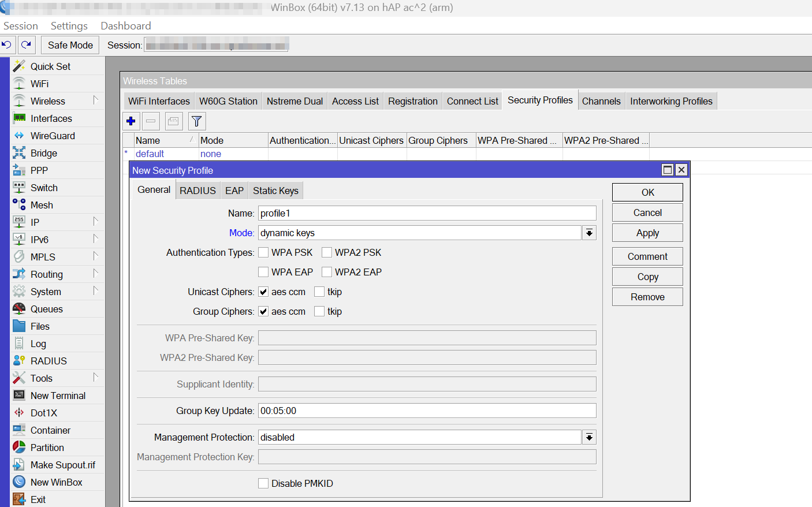Click the Group Key Update field

point(427,411)
